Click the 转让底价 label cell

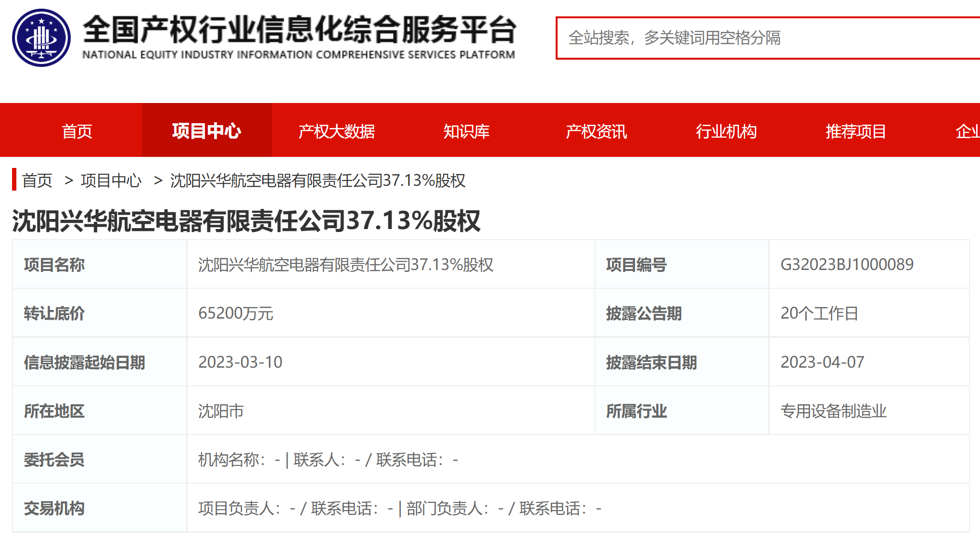(x=100, y=313)
